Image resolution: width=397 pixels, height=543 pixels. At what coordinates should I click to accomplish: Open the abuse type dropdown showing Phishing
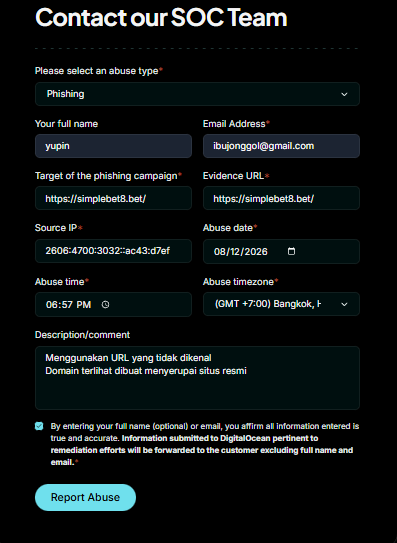click(x=197, y=94)
